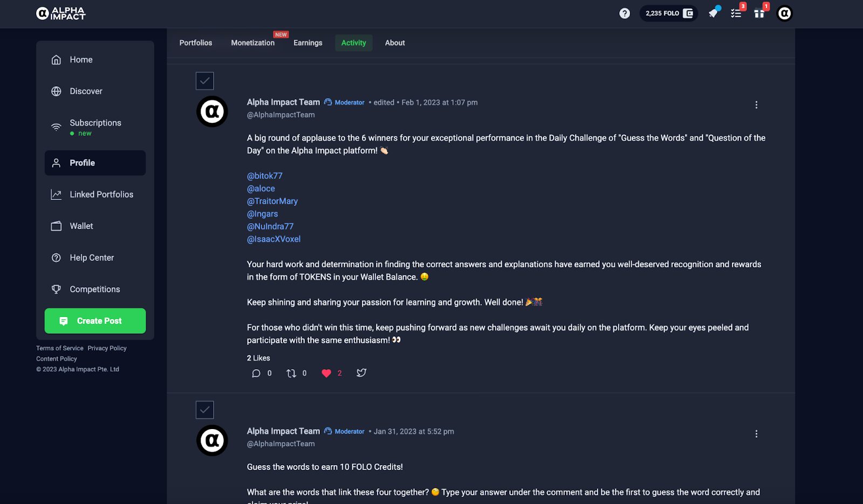Open the rocket notifications icon

(x=714, y=13)
